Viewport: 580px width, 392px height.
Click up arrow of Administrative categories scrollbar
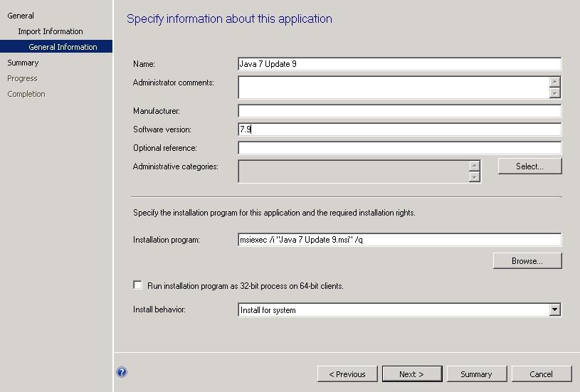[474, 166]
